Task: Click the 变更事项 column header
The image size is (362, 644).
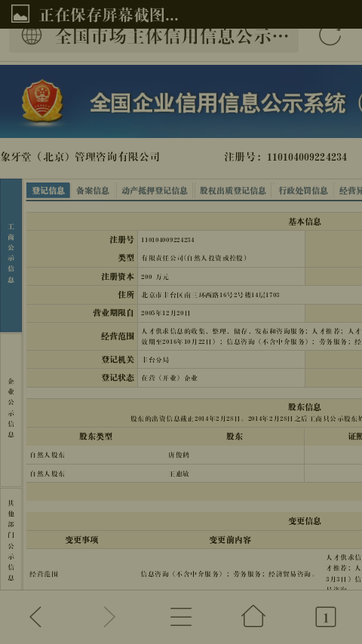Action: coord(81,540)
